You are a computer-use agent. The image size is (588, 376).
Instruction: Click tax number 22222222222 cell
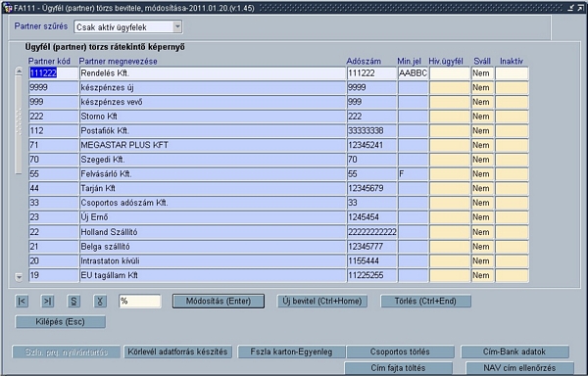point(371,232)
